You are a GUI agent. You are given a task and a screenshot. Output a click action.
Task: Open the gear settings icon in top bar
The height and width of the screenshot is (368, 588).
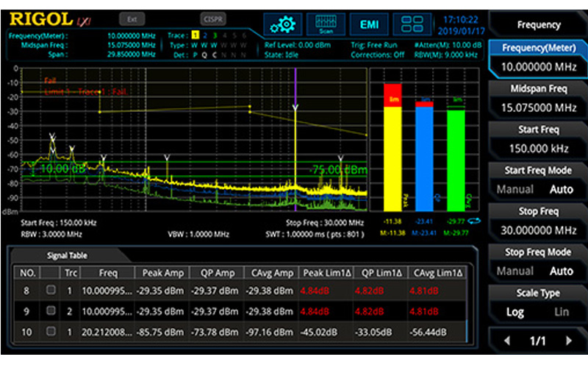(282, 24)
